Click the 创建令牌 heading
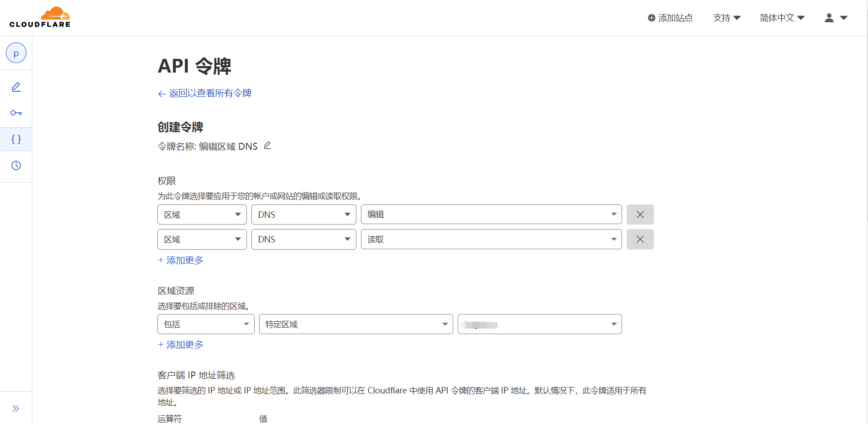Viewport: 868px width, 424px height. 180,127
